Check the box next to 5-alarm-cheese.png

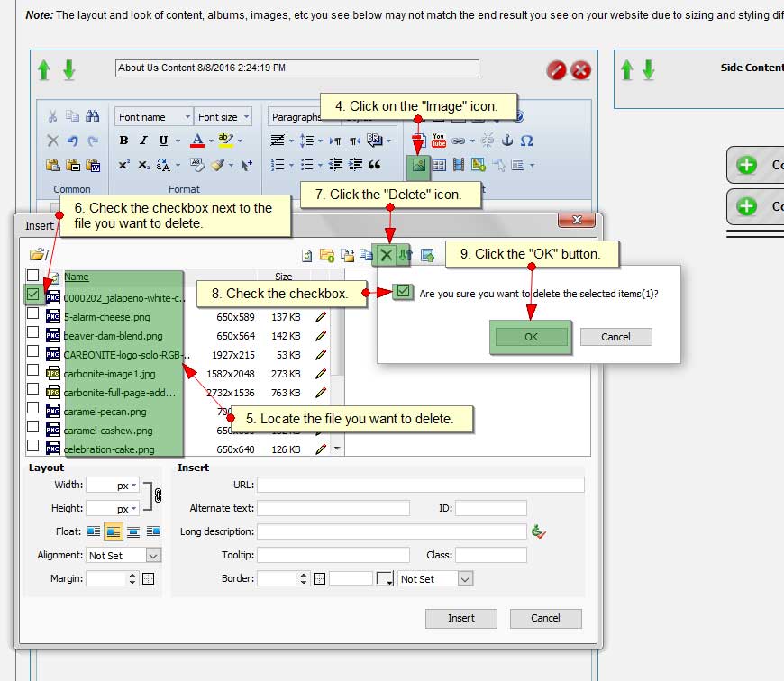click(33, 314)
